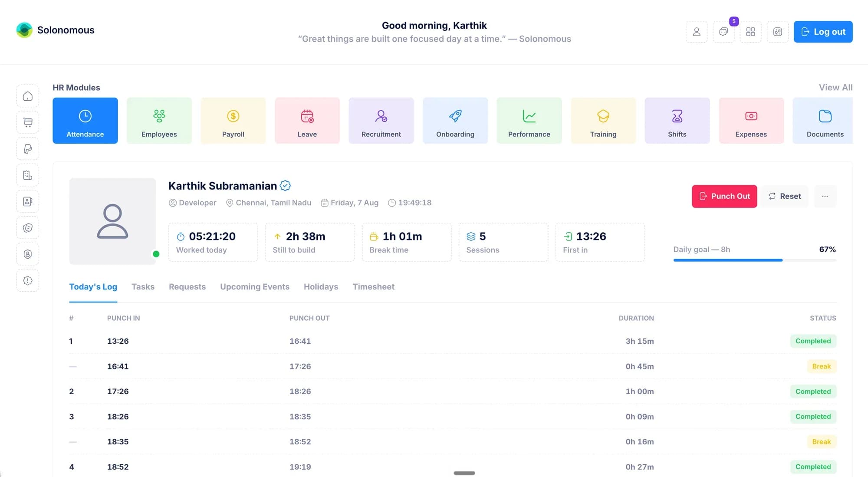Open the messages icon with badge 5
The width and height of the screenshot is (868, 477).
pyautogui.click(x=723, y=32)
